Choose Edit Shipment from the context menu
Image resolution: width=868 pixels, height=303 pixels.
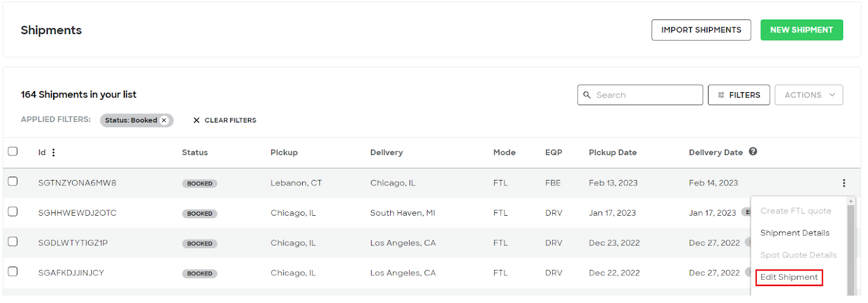789,277
